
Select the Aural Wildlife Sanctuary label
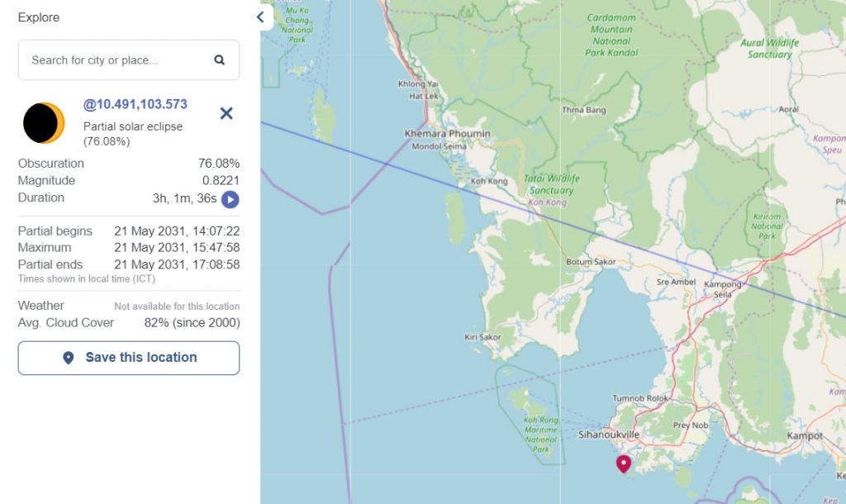[x=770, y=49]
